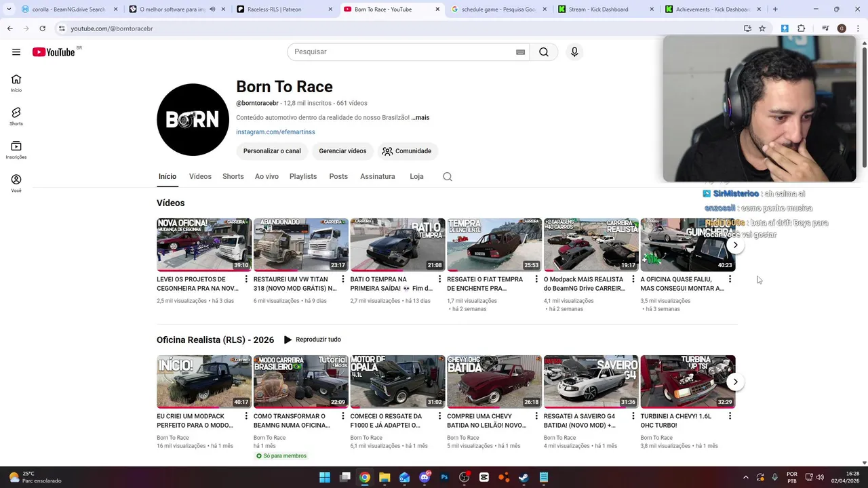This screenshot has width=868, height=488.
Task: Click the search magnifier button
Action: coord(544,52)
